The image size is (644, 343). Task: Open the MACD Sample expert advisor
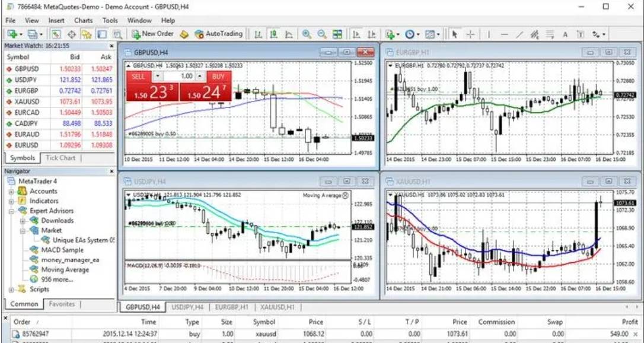click(x=62, y=250)
